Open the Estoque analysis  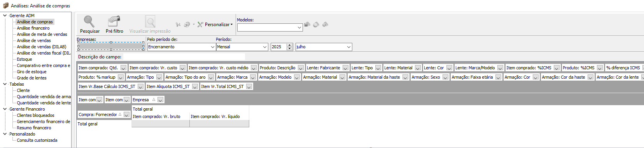[x=24, y=59]
